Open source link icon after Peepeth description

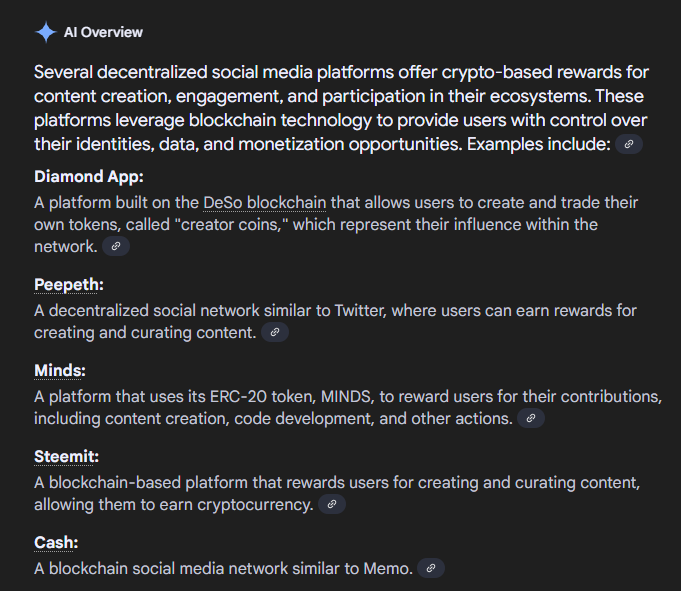(274, 332)
